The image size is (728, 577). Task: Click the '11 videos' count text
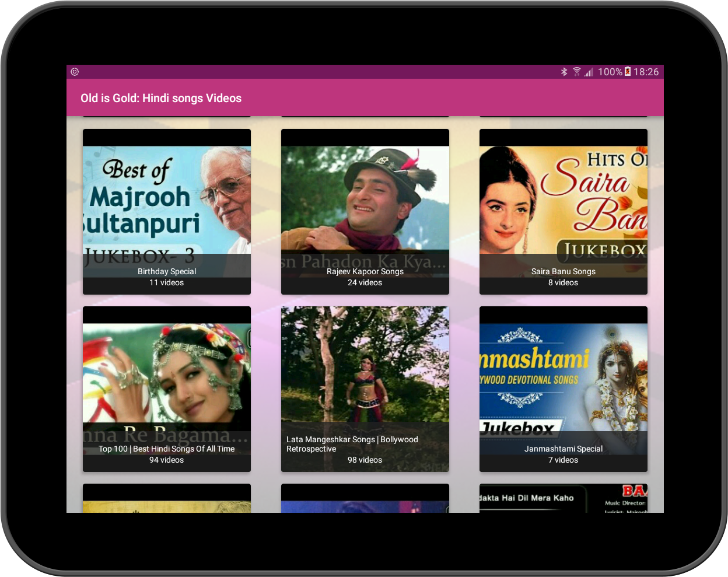[x=167, y=282]
